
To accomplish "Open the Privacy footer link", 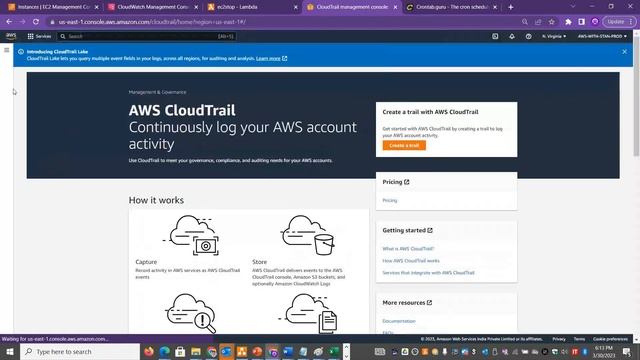I will coord(559,339).
